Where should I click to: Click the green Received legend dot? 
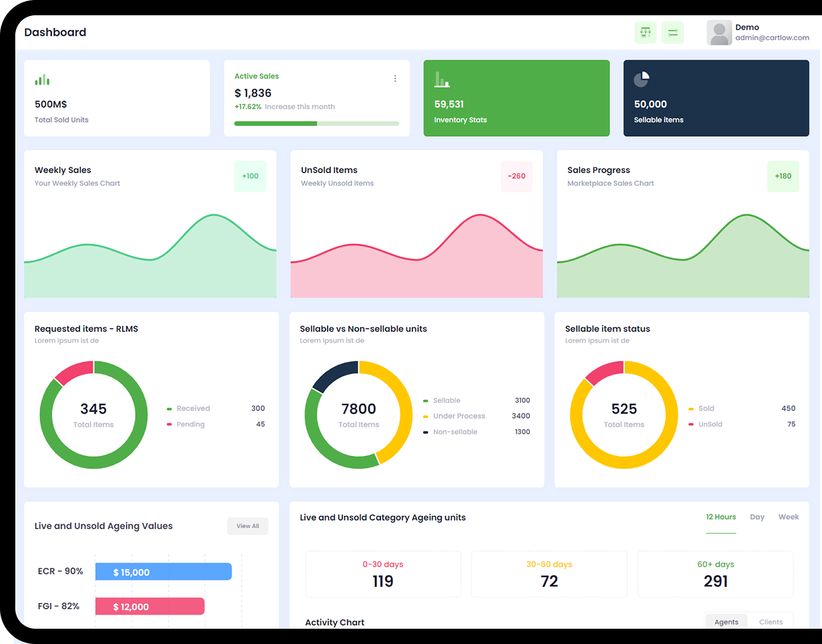[169, 409]
